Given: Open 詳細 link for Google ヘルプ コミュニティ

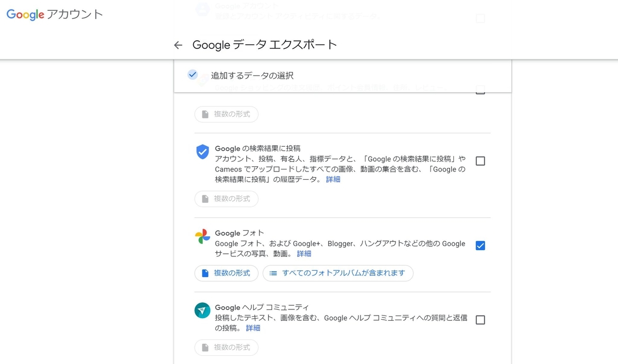Looking at the screenshot, I should (x=253, y=328).
